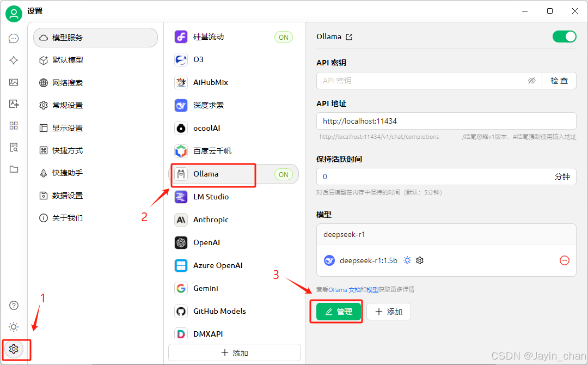Open the Ollama 文档 link

tap(344, 290)
